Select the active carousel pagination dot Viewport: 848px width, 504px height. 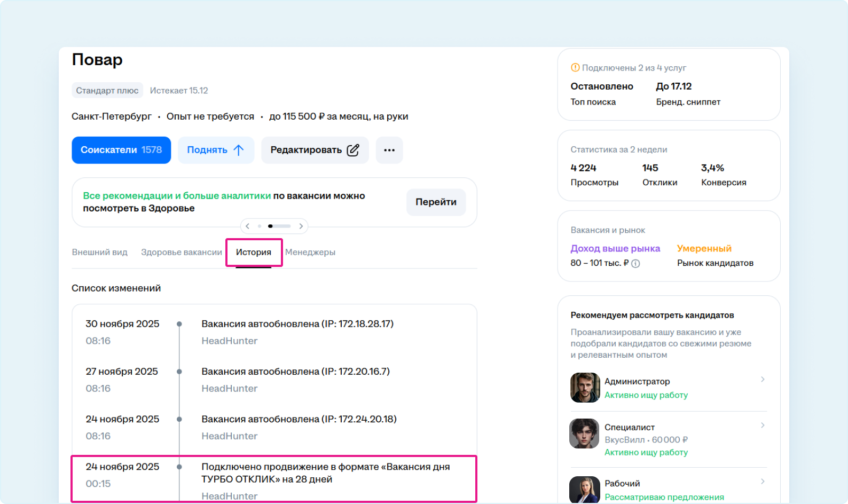click(x=270, y=226)
